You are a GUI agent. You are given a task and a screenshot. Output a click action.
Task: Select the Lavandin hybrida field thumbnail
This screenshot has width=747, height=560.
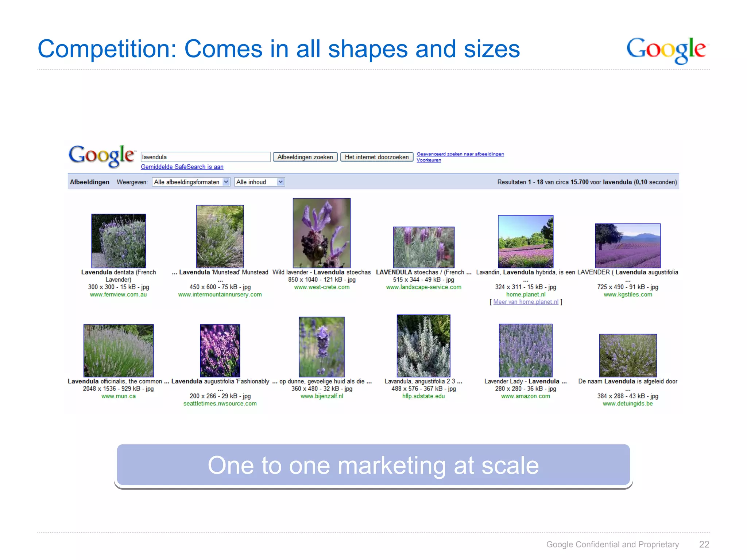[x=525, y=241]
